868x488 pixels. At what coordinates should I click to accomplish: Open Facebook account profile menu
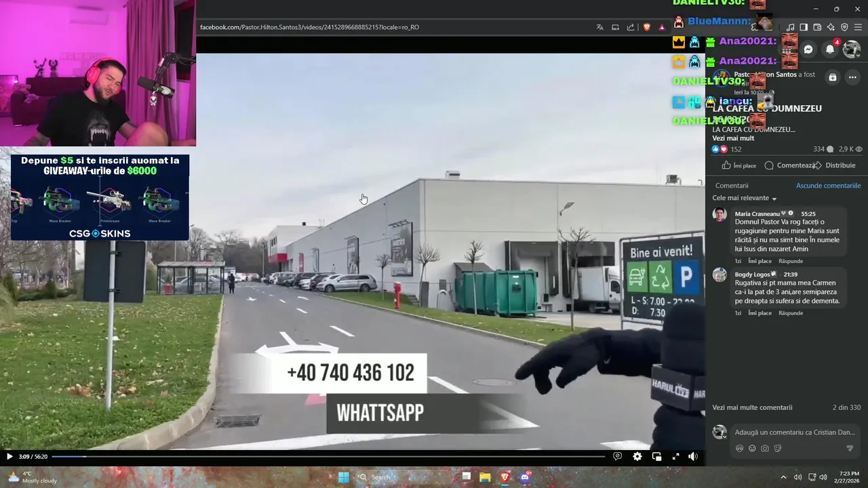coord(852,49)
